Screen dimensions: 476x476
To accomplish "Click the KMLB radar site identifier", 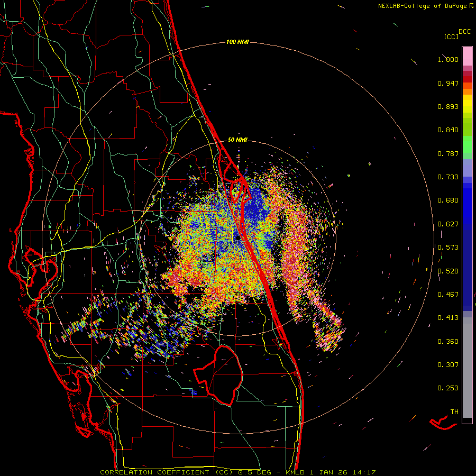I will pos(295,472).
